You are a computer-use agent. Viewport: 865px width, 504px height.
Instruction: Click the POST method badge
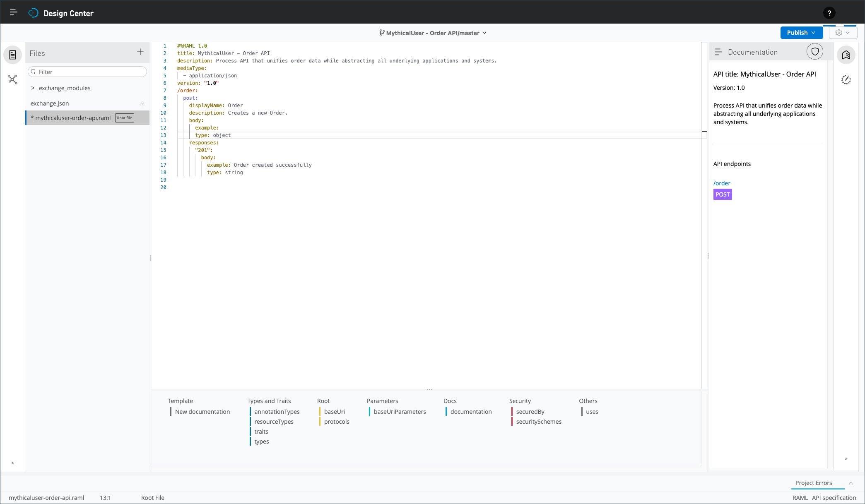[x=723, y=194]
